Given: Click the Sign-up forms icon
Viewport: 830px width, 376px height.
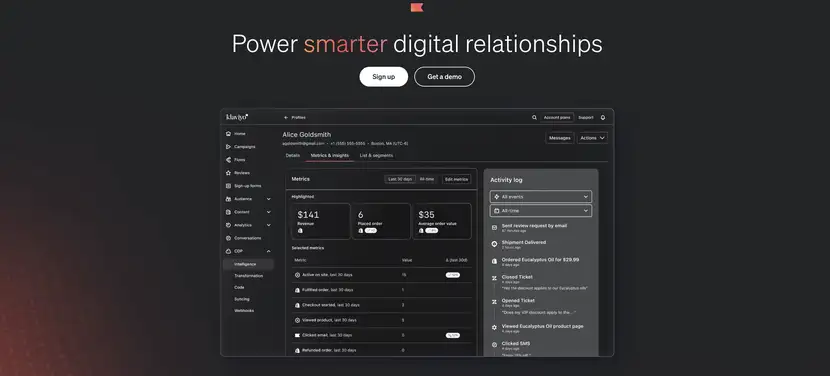Looking at the screenshot, I should (228, 186).
